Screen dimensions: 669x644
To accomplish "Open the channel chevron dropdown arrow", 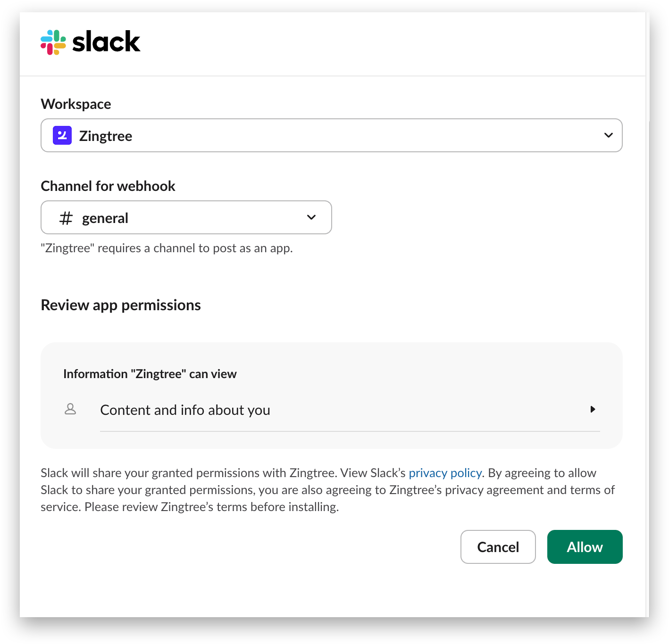I will (311, 217).
